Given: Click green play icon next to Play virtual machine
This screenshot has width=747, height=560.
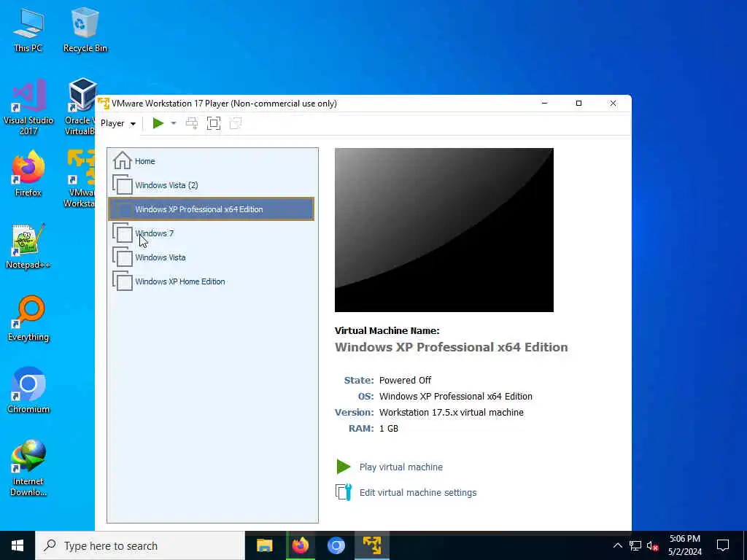Looking at the screenshot, I should click(x=344, y=467).
